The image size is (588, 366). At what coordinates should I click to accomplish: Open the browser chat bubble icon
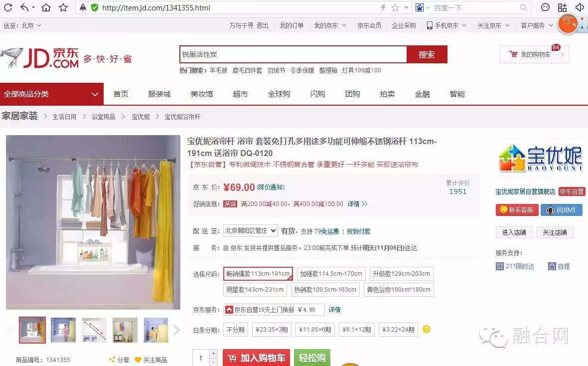click(545, 7)
